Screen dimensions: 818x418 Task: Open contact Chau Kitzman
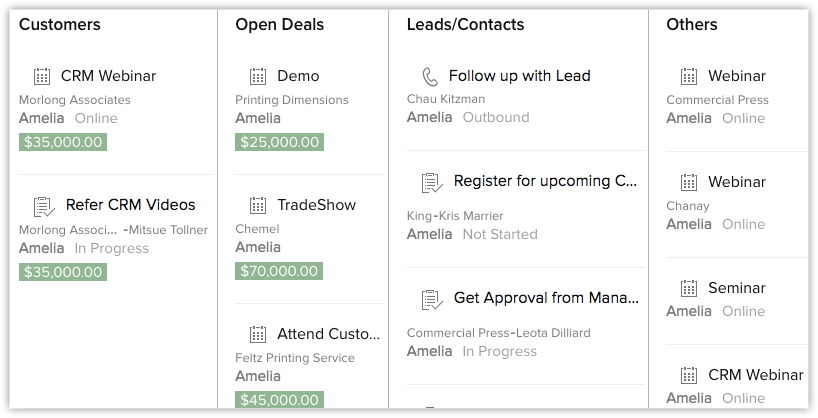click(446, 99)
